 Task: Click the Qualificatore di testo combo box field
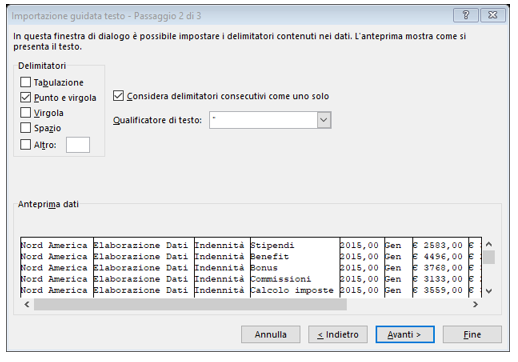(270, 120)
